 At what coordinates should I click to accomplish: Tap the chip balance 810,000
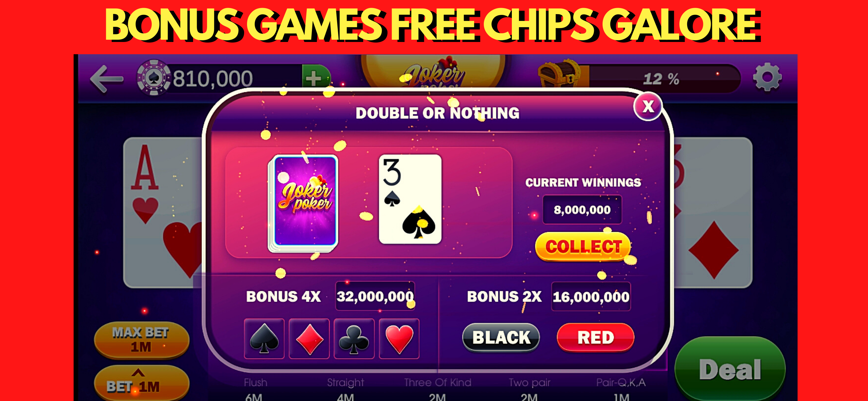click(x=212, y=78)
